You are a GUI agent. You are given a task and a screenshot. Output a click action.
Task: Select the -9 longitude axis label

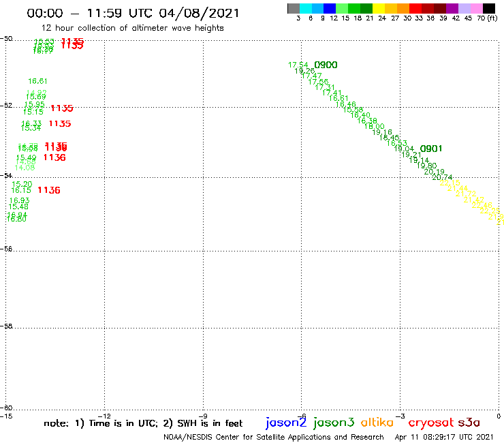203,416
